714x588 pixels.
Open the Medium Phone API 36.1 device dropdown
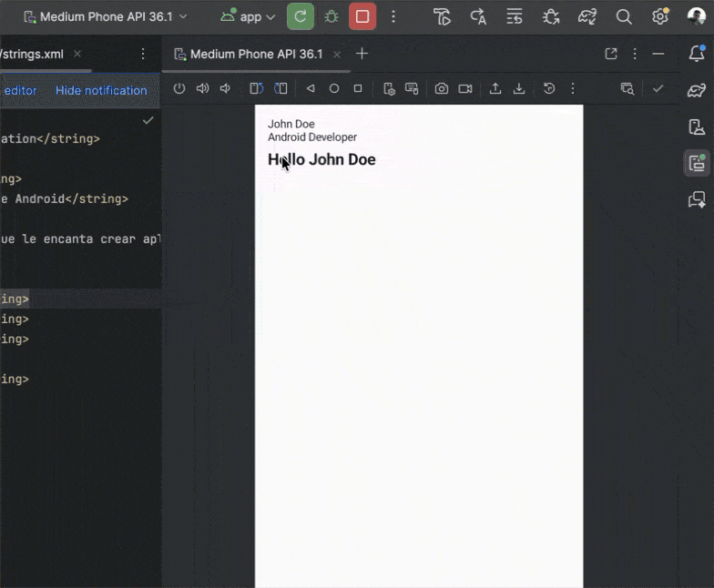[105, 16]
